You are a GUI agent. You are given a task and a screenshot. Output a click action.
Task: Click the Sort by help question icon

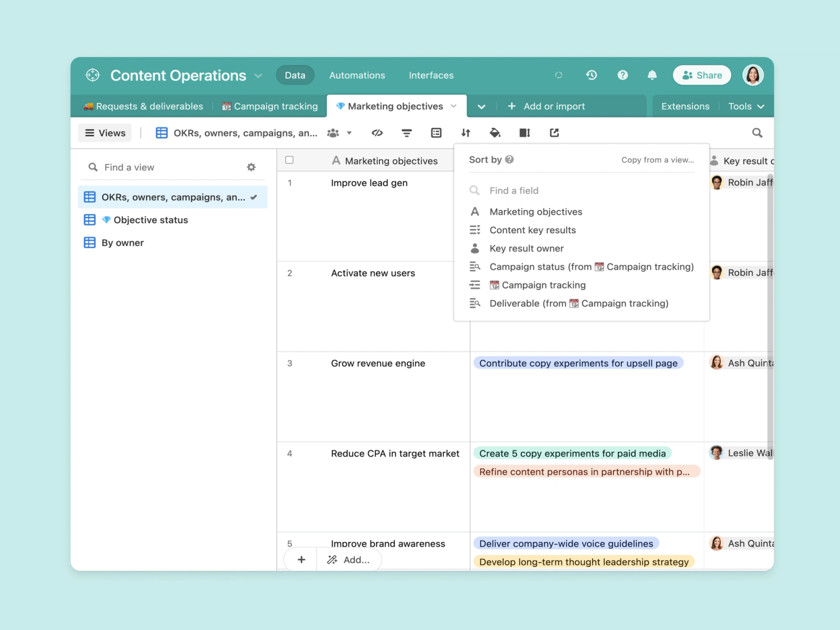point(509,160)
